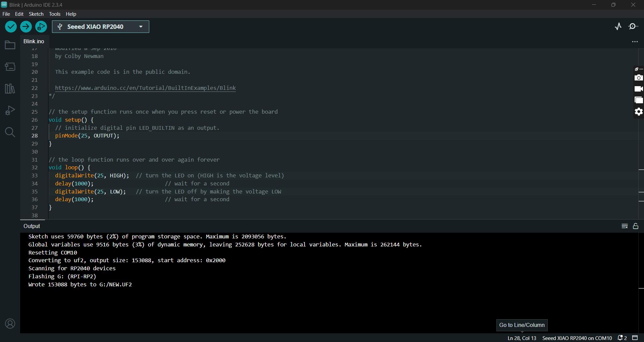The height and width of the screenshot is (342, 644).
Task: Click the pinMode(25, OUTPUT) code line
Action: tap(87, 136)
